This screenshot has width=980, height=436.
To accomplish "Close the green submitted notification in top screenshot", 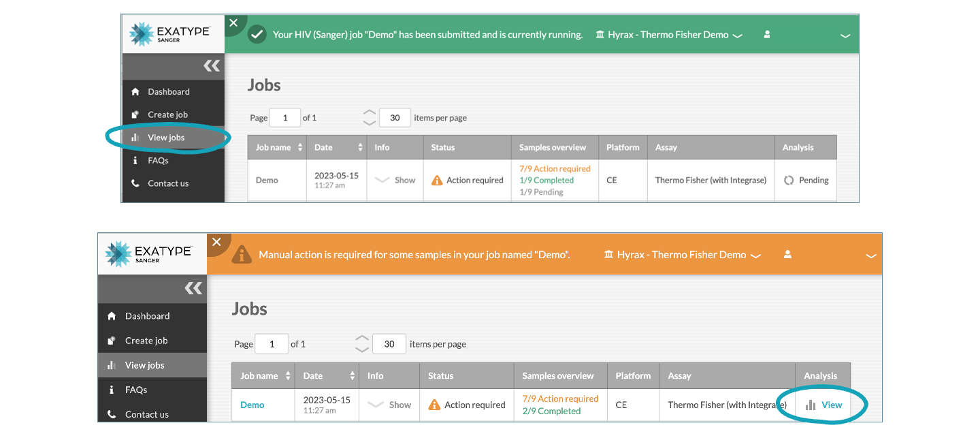I will point(233,22).
